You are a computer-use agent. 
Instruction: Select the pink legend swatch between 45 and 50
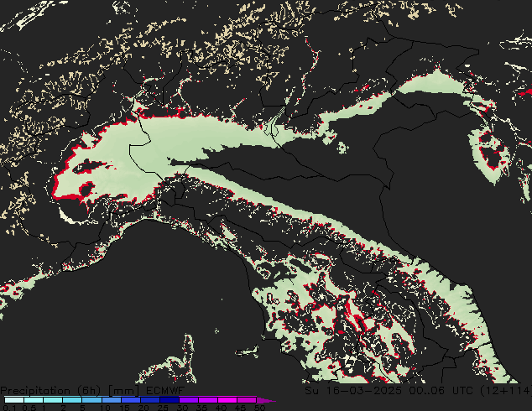click(248, 400)
